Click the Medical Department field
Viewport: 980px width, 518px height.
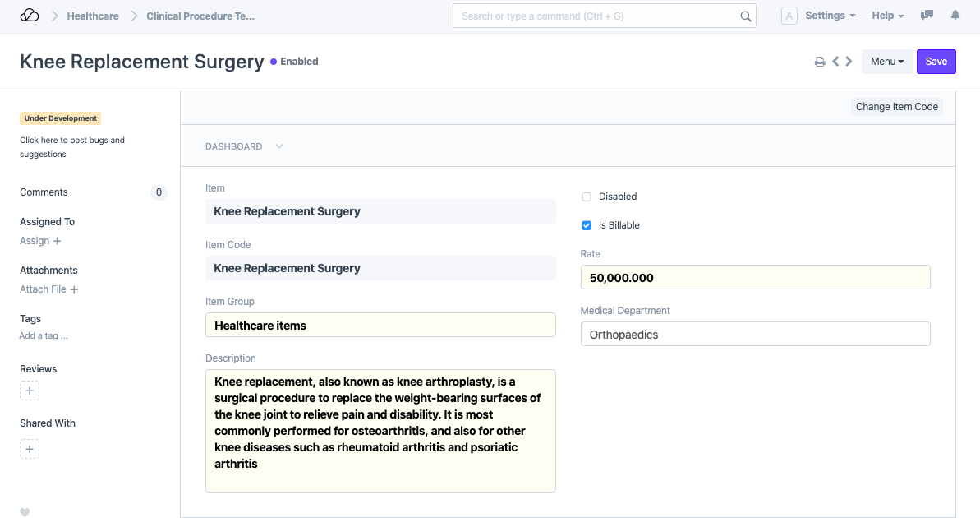pyautogui.click(x=755, y=335)
